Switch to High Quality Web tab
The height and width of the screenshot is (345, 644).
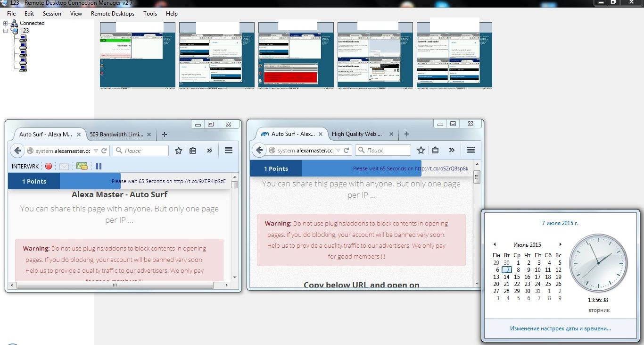pos(357,134)
